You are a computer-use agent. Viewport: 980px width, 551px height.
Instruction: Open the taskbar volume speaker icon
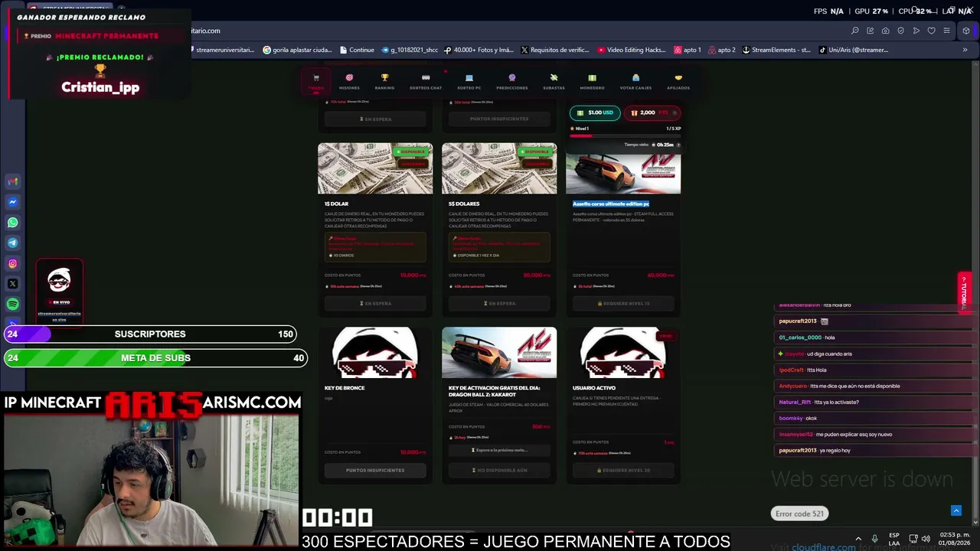coord(926,539)
